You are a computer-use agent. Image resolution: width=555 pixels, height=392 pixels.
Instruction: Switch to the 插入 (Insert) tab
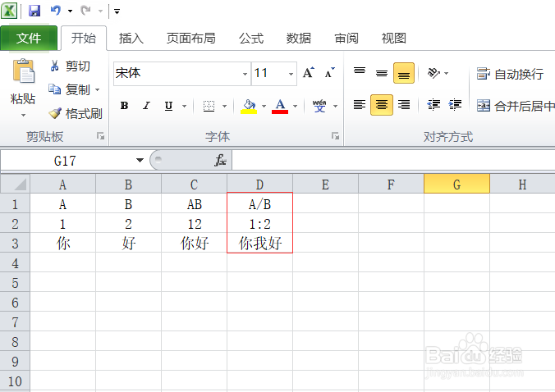[x=131, y=38]
